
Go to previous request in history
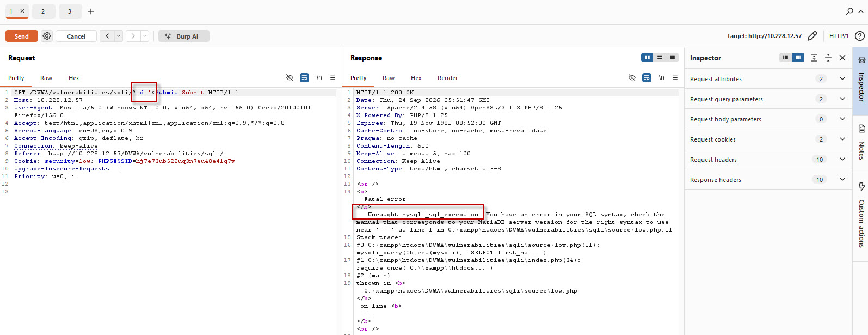click(x=107, y=36)
